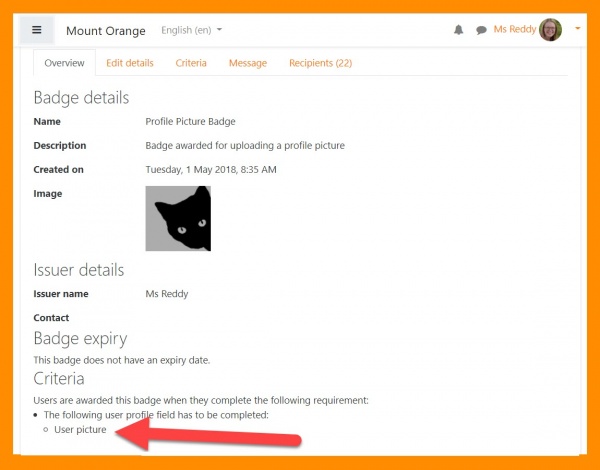
Task: View the Recipients (22) tab
Action: click(320, 63)
